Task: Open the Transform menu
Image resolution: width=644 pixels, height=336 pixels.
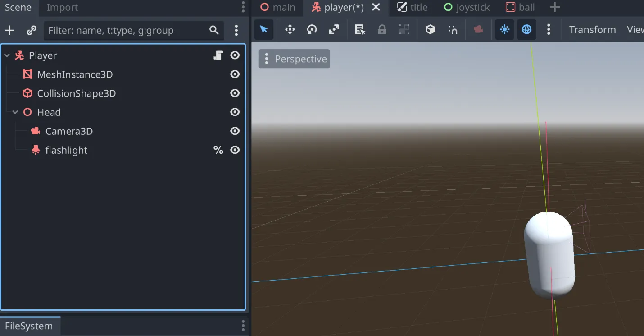Action: pos(592,30)
